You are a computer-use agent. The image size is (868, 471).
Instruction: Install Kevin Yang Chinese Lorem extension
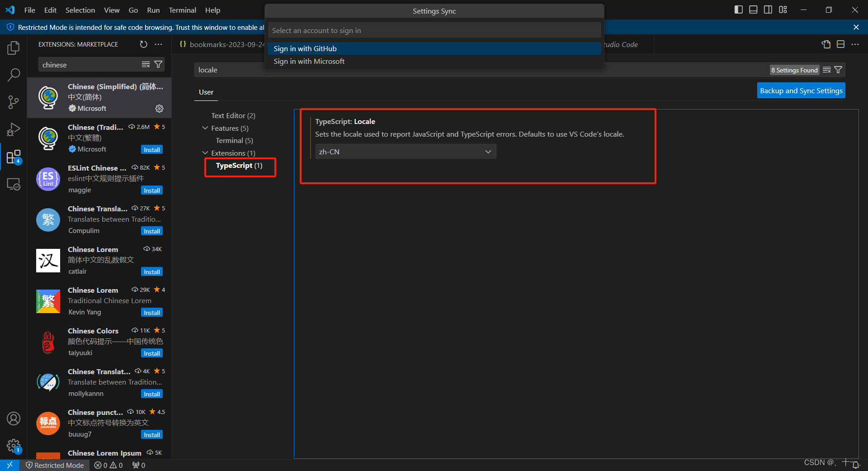152,313
